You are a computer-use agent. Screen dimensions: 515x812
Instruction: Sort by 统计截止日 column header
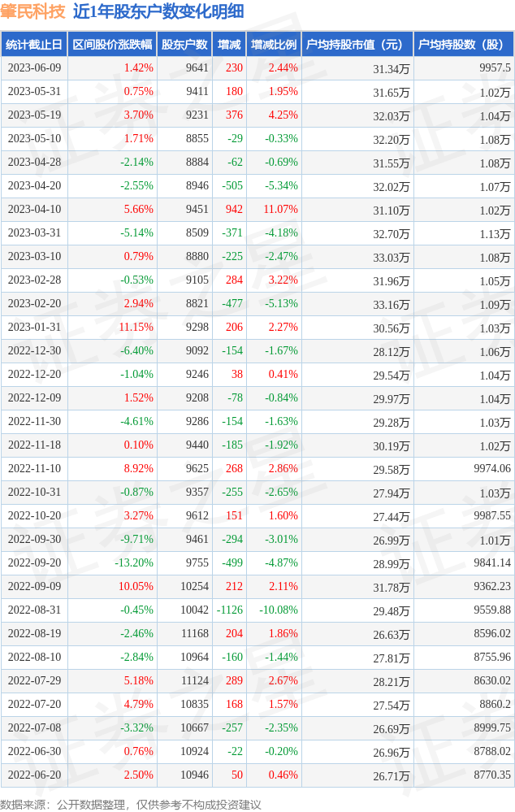click(34, 45)
